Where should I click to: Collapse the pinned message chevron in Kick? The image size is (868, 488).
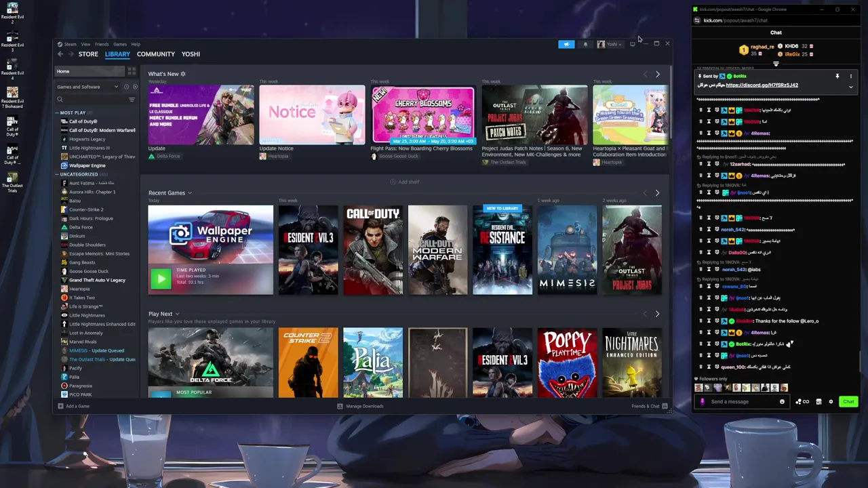[x=850, y=87]
